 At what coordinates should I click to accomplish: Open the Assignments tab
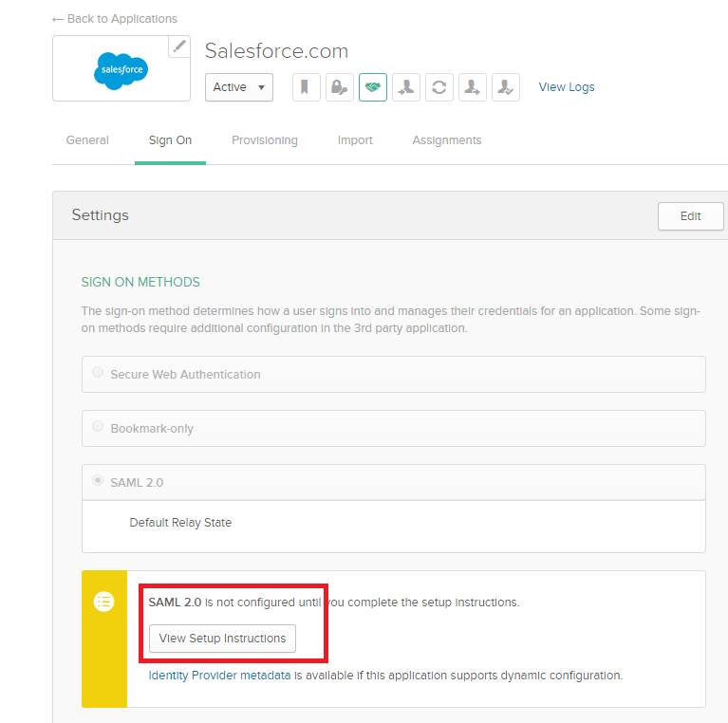pos(447,140)
